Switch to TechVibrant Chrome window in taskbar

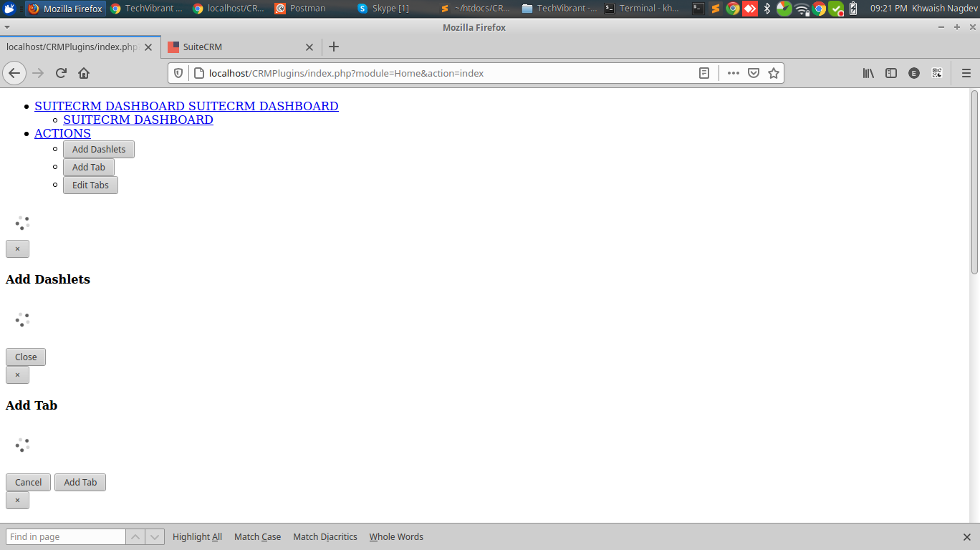(x=148, y=9)
